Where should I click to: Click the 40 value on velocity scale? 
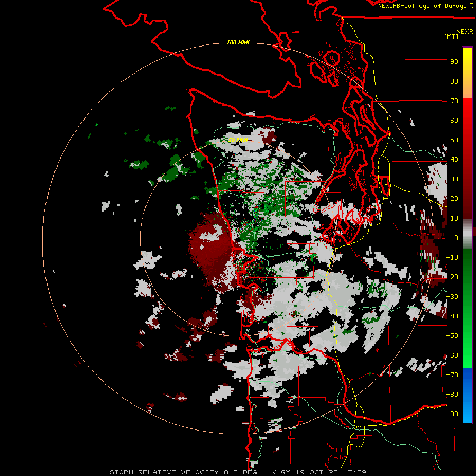[454, 160]
